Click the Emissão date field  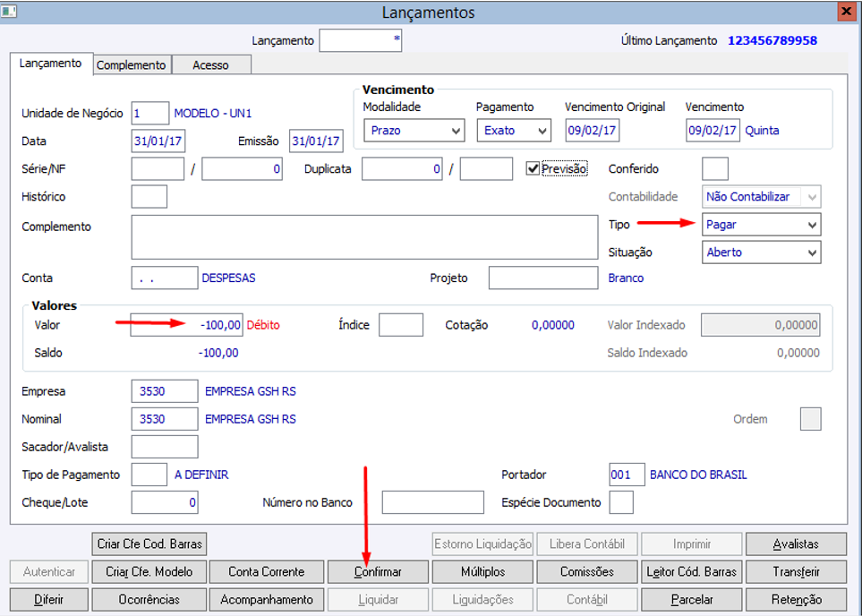coord(316,141)
